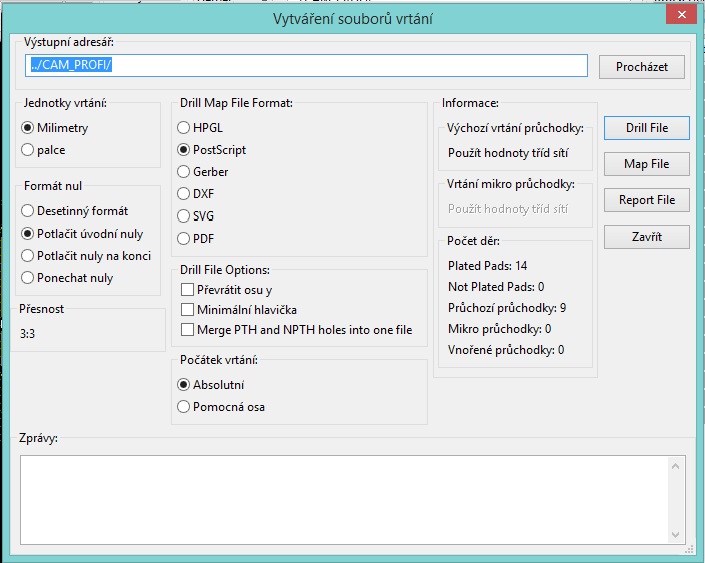Viewport: 705px width, 563px height.
Task: Select Desetinný formát zero format
Action: 28,211
